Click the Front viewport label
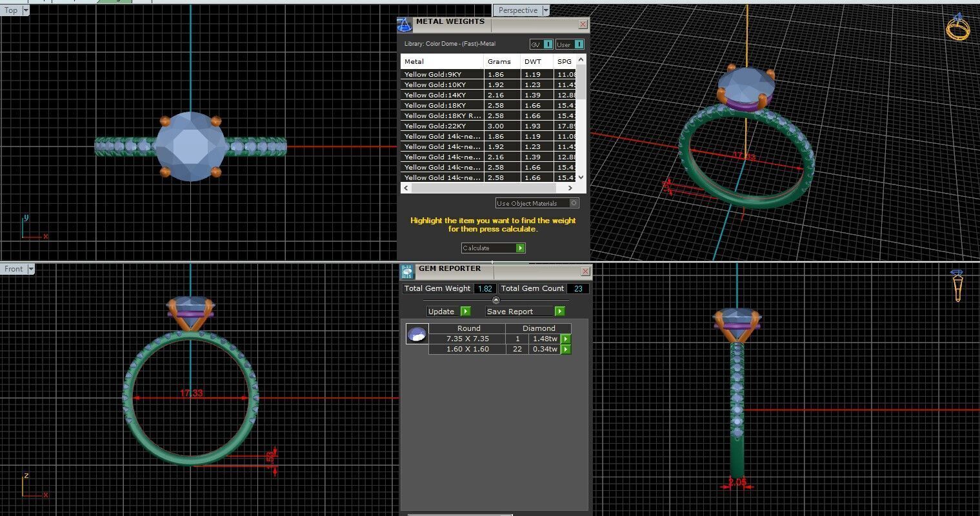Viewport: 980px width, 516px height. 14,269
